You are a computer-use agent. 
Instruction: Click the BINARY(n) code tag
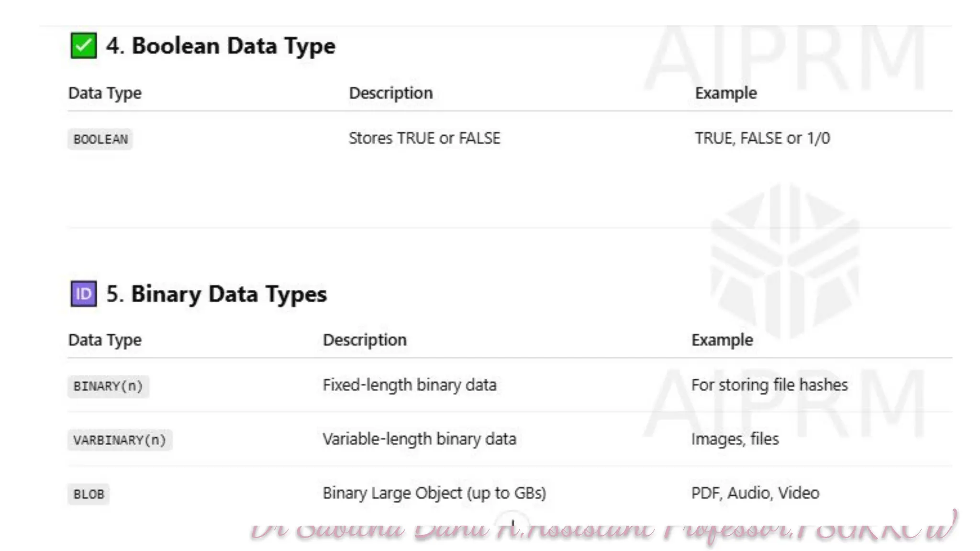coord(108,386)
